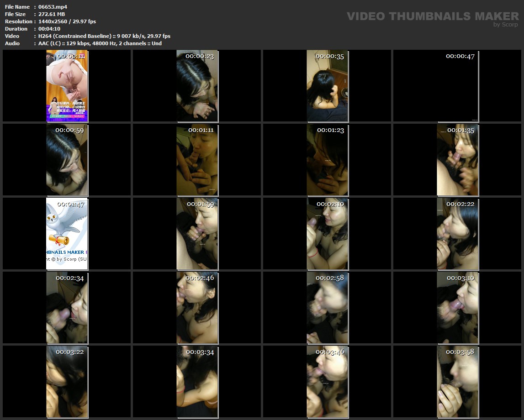Click the 00:03:46 timestamp label
The height and width of the screenshot is (420, 524).
point(330,352)
